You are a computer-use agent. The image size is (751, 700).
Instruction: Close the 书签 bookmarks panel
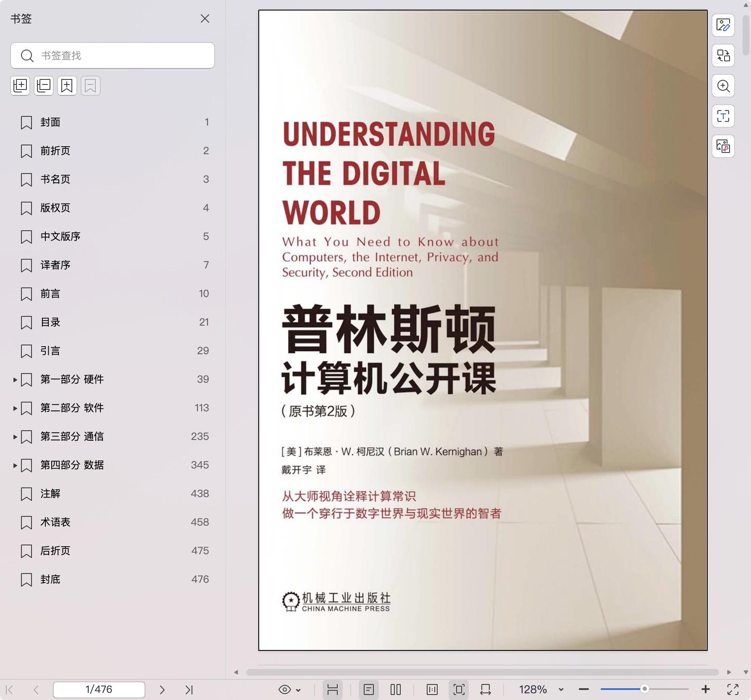coord(205,18)
